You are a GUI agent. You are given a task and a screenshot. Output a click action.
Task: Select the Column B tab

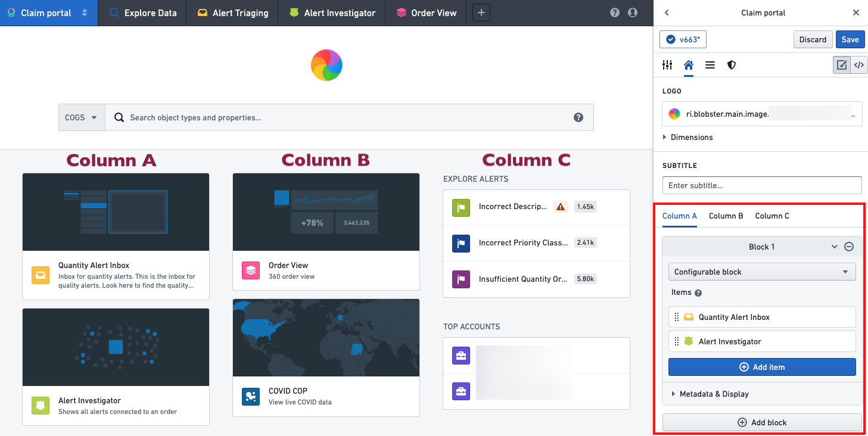[726, 216]
